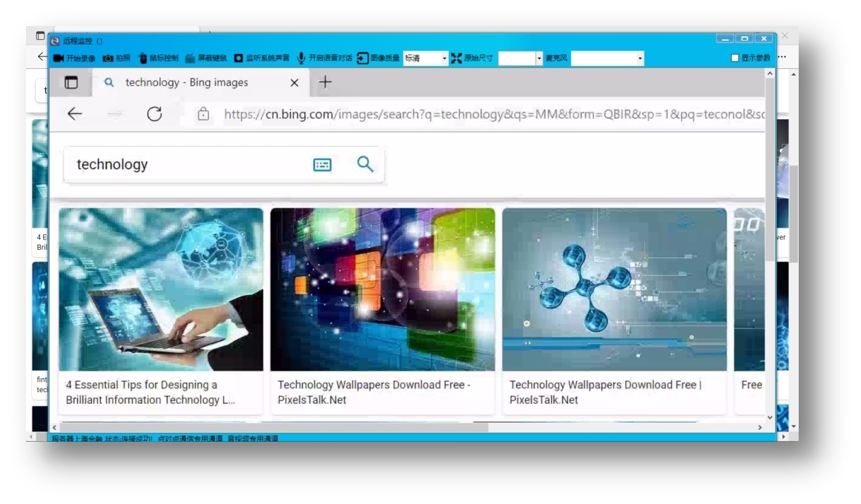Screen dimensions: 861x504
Task: Open Technology Wallpapers Download Free - PixelsTalk.Net link
Action: tap(374, 392)
